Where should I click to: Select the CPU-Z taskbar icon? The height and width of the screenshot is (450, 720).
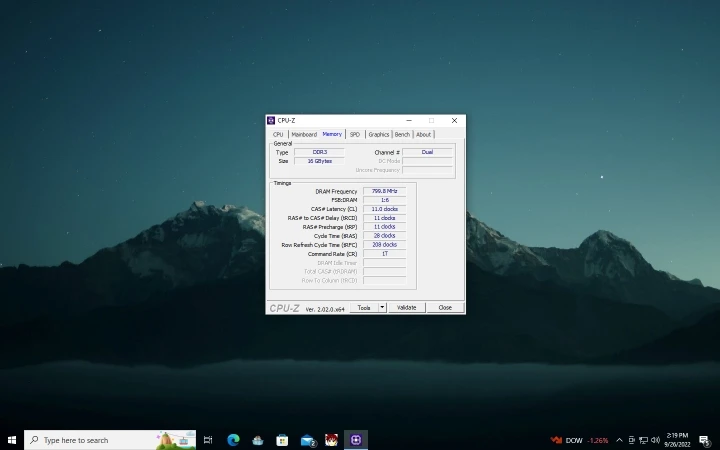coord(357,440)
